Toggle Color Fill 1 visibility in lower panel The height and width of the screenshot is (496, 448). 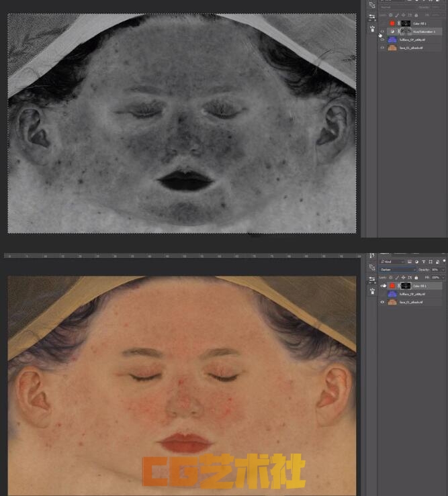point(382,286)
